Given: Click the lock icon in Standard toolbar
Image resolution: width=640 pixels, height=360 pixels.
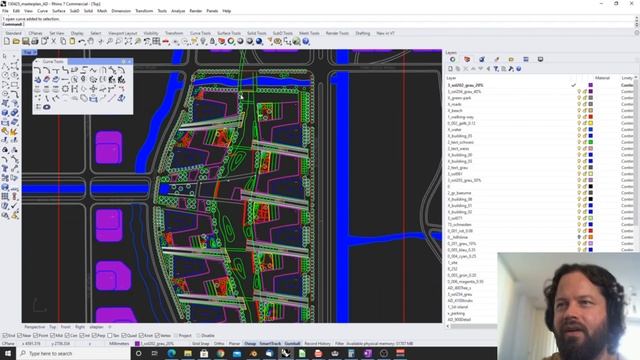Looking at the screenshot, I should point(212,41).
